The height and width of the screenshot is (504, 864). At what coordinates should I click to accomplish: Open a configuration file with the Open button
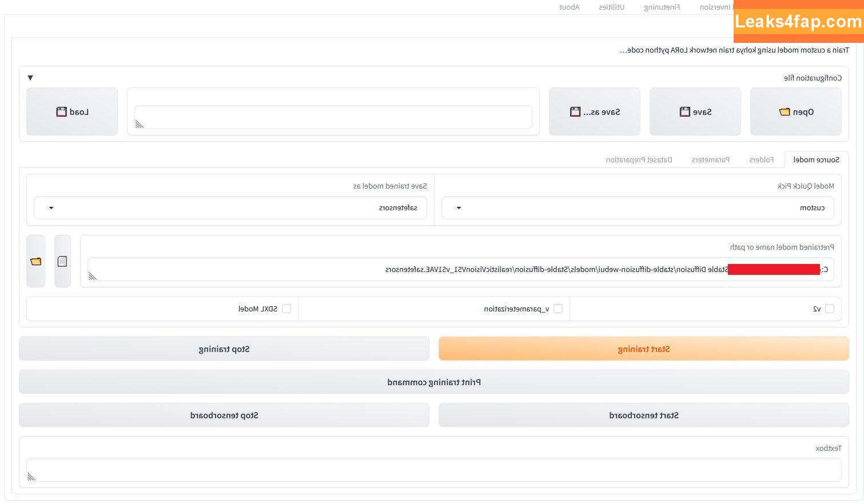coord(795,111)
